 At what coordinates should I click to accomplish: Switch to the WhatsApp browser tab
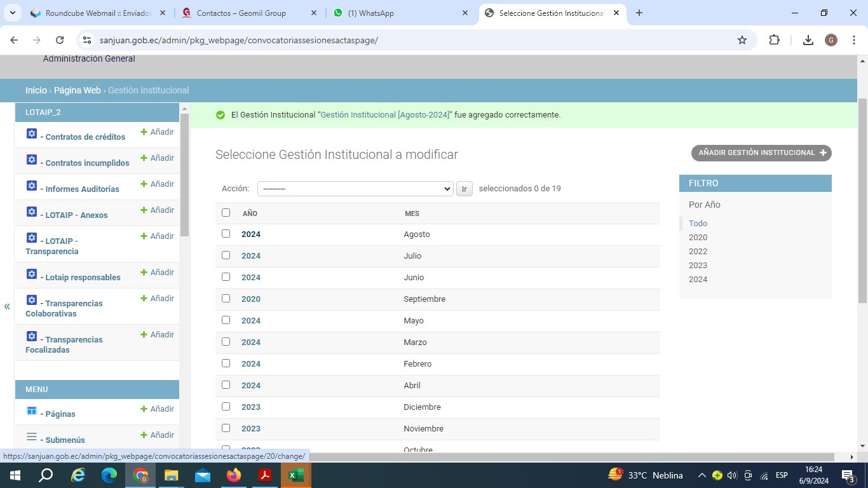pyautogui.click(x=394, y=13)
